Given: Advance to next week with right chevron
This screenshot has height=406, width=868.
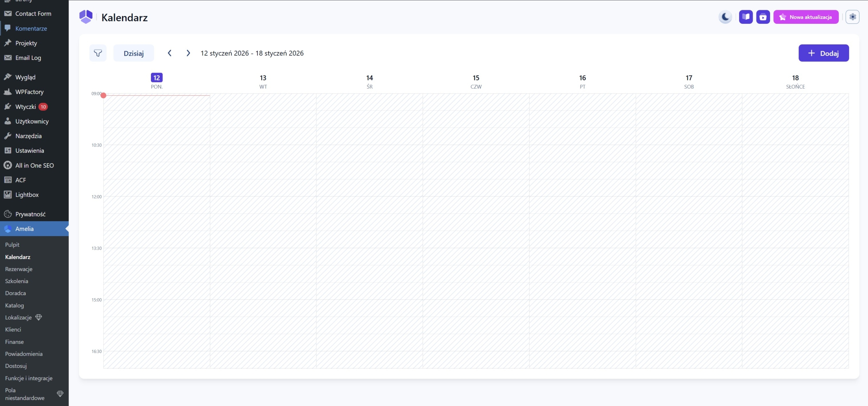Looking at the screenshot, I should 188,53.
